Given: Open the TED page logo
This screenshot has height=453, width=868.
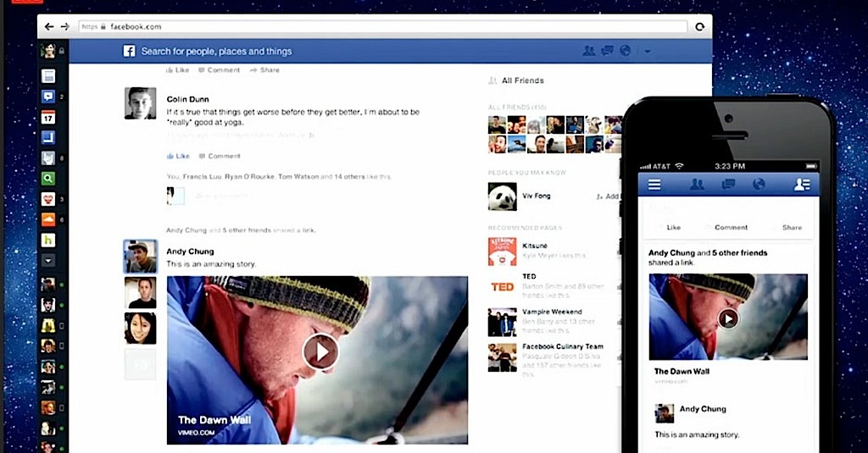Looking at the screenshot, I should (x=502, y=287).
